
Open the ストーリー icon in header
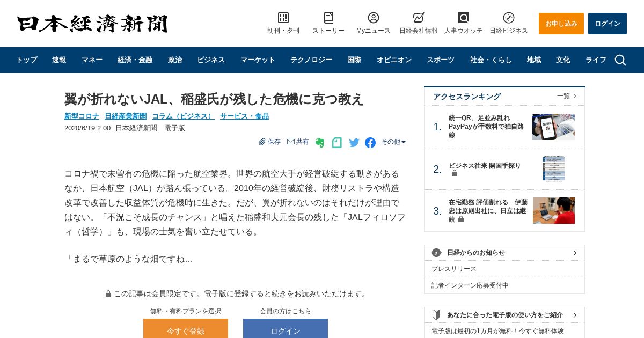tap(328, 18)
